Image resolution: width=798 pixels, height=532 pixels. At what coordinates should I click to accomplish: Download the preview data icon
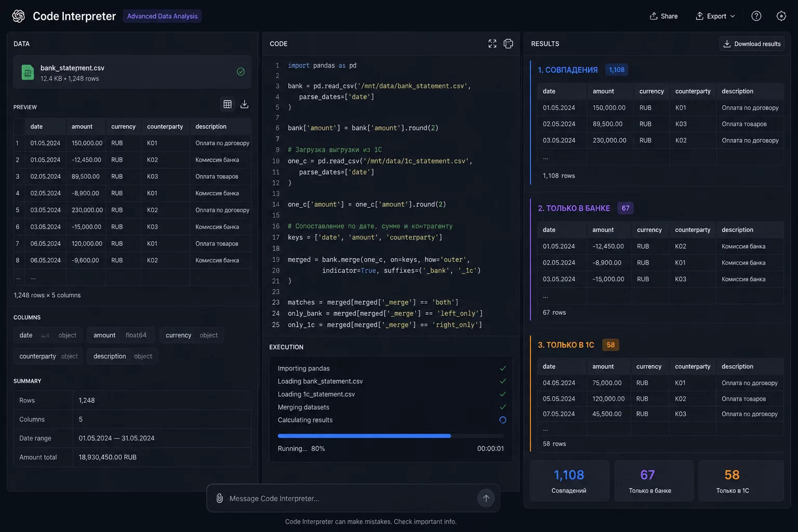pyautogui.click(x=244, y=104)
